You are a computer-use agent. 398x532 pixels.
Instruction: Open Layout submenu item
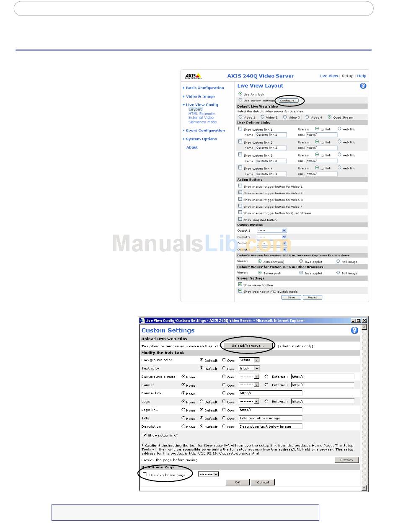click(195, 109)
